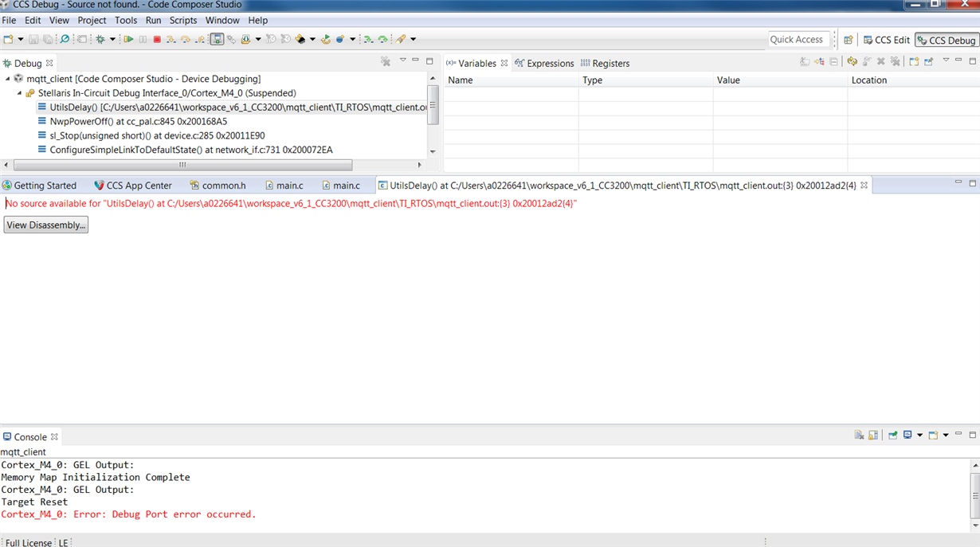The height and width of the screenshot is (547, 980).
Task: Click the Clear Console icon
Action: pos(859,436)
